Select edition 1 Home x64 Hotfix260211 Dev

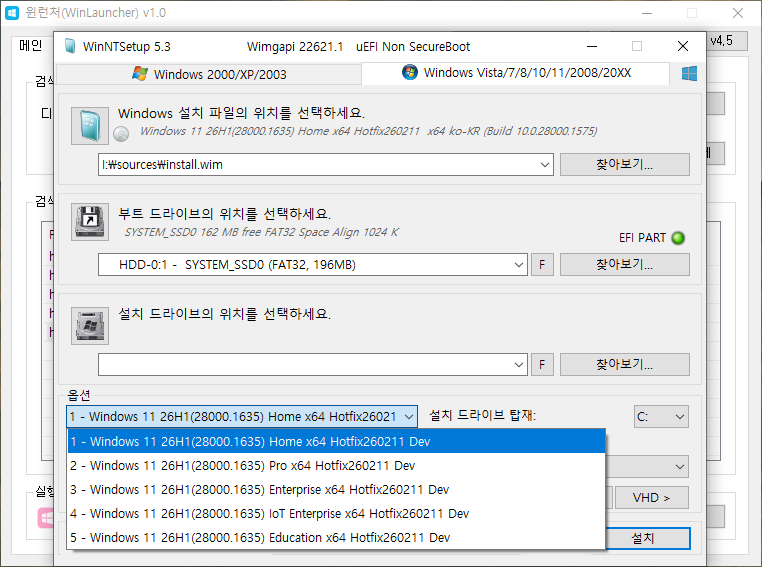tap(336, 442)
